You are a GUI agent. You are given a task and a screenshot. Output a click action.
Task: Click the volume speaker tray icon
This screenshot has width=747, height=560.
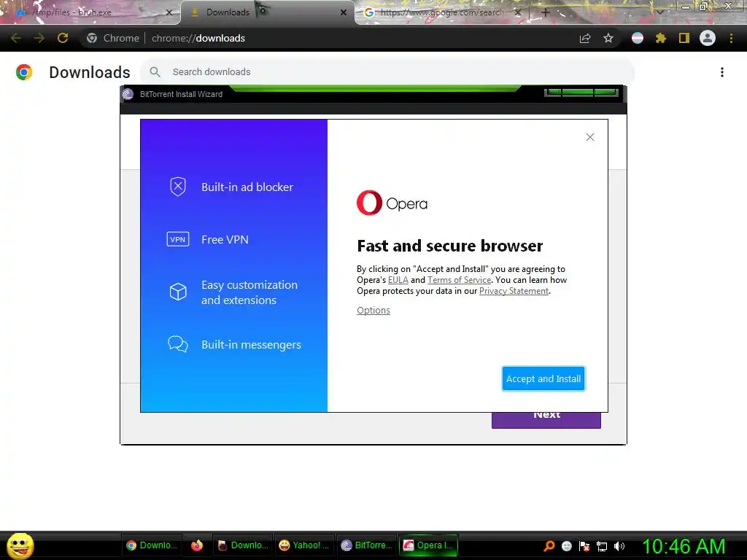tap(619, 546)
